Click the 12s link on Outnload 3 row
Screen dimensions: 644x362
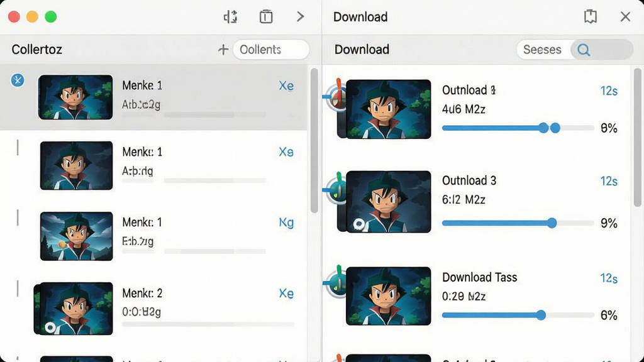(x=609, y=181)
